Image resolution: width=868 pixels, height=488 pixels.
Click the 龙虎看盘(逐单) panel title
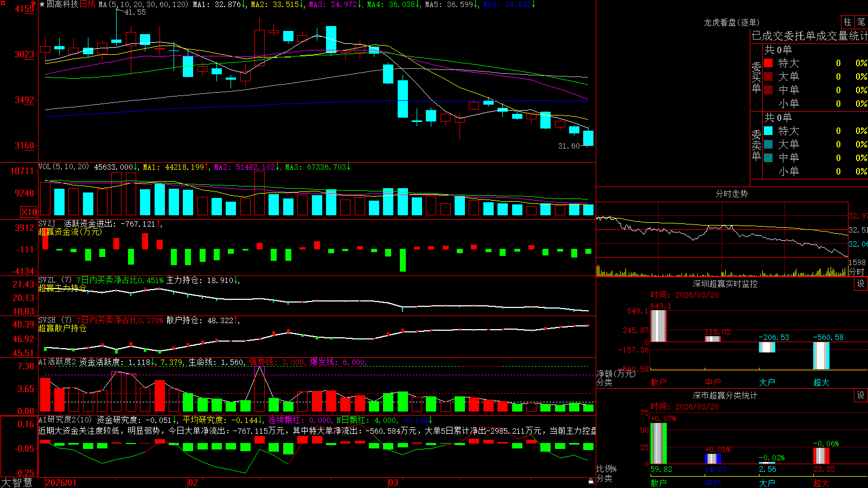point(732,22)
